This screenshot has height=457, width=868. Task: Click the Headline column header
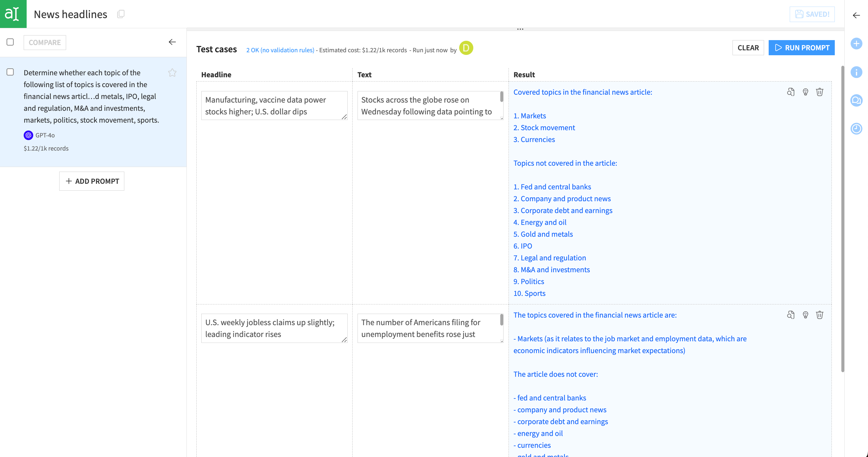click(216, 75)
